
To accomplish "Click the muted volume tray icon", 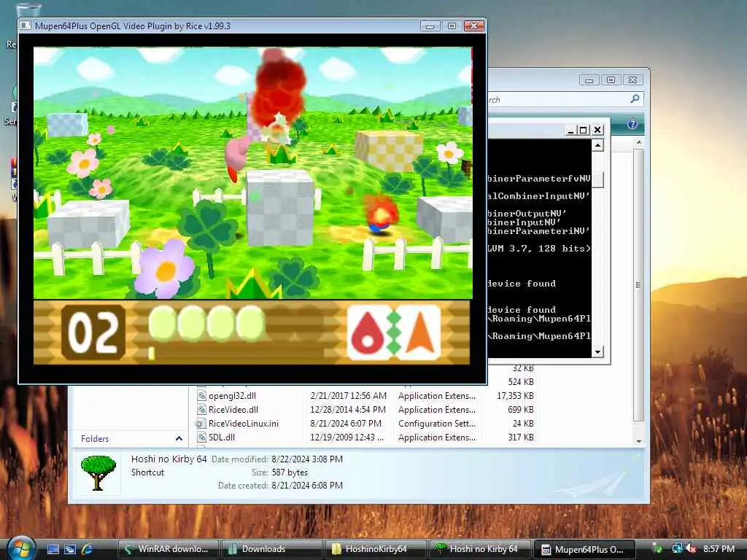I will tap(692, 548).
